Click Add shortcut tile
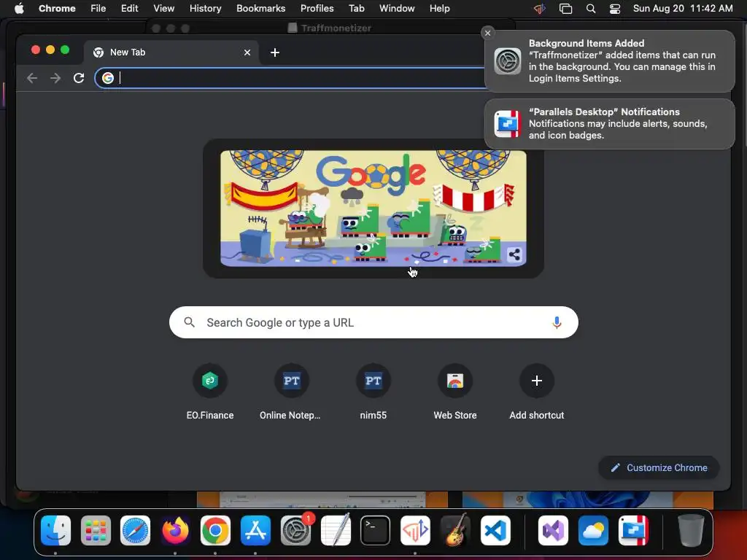Viewport: 747px width, 560px height. click(x=536, y=392)
